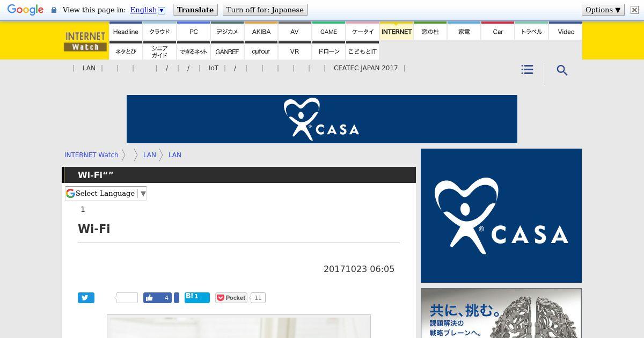644x338 pixels.
Task: Click LAN in the topic navigation bar
Action: click(89, 68)
